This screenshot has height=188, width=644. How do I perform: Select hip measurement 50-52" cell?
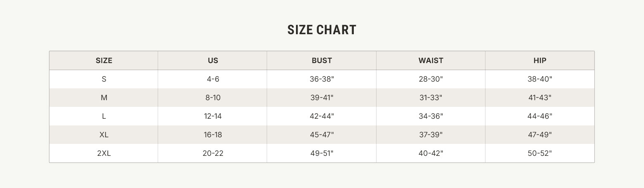coord(540,153)
